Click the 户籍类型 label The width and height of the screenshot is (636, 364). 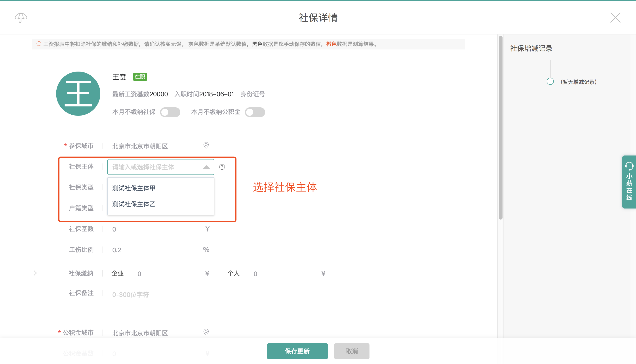81,208
